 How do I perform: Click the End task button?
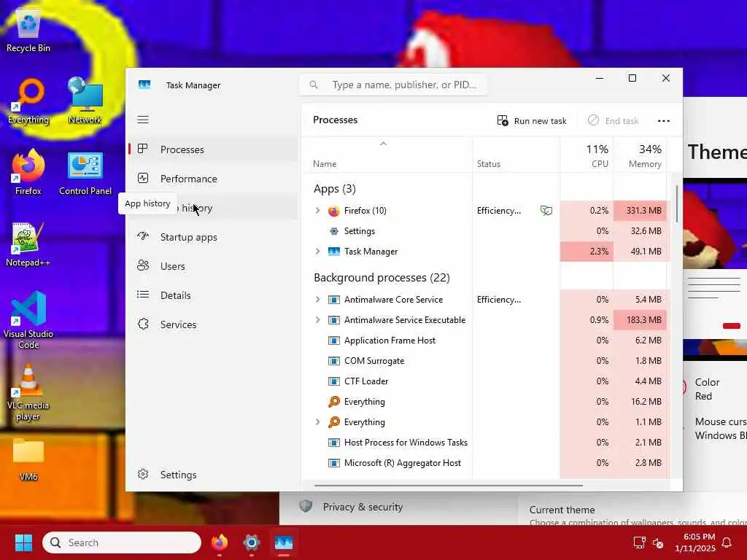[613, 121]
